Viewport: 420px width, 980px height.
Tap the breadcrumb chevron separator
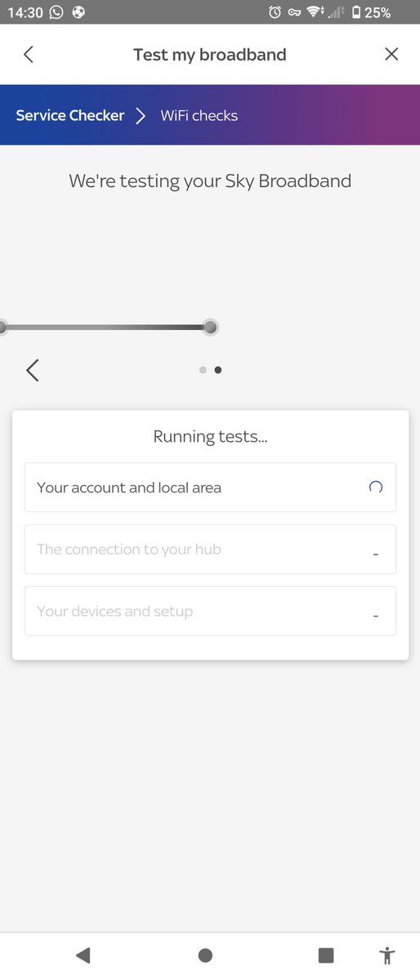tap(141, 115)
